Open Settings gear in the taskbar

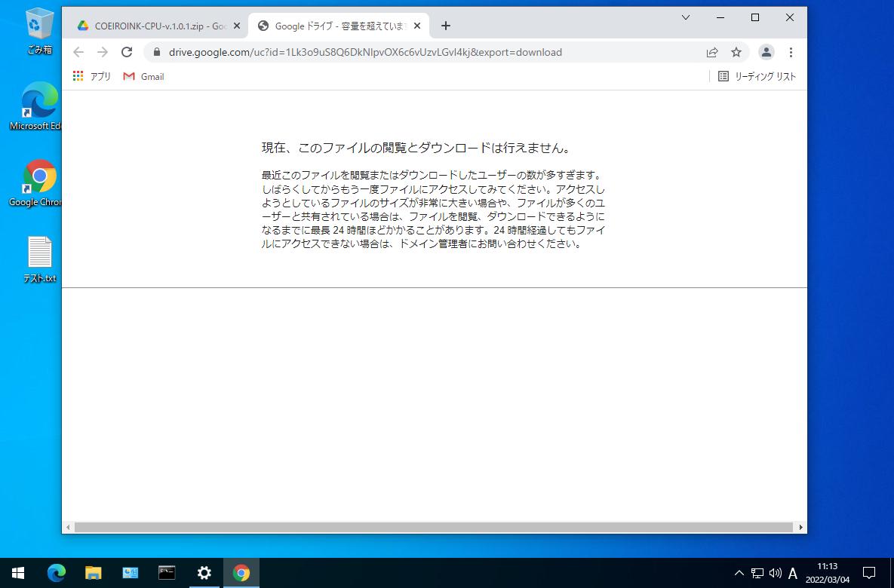204,573
